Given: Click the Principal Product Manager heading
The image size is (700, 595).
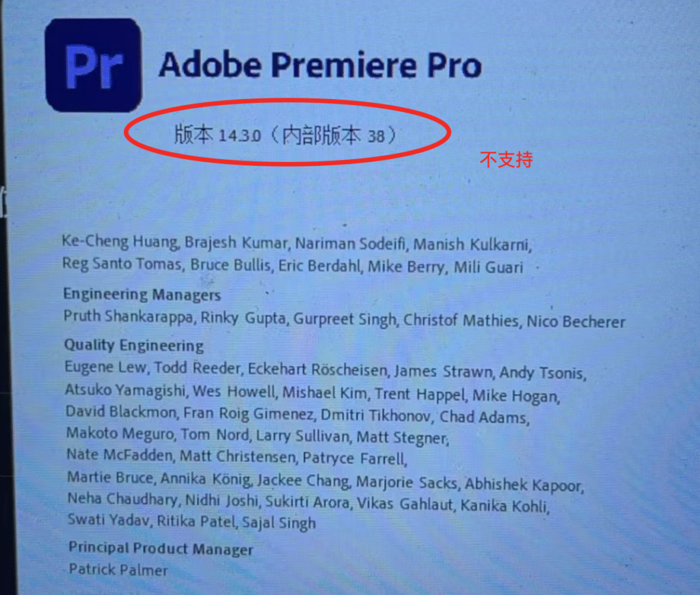Looking at the screenshot, I should pos(161,548).
